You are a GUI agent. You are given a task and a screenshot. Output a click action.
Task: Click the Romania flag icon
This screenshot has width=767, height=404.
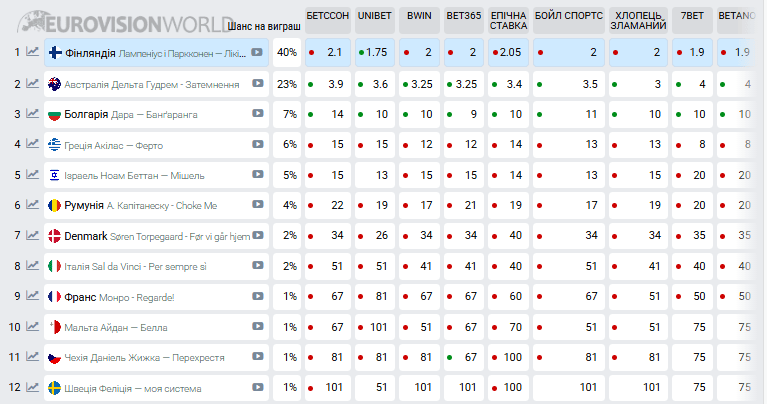(x=54, y=205)
